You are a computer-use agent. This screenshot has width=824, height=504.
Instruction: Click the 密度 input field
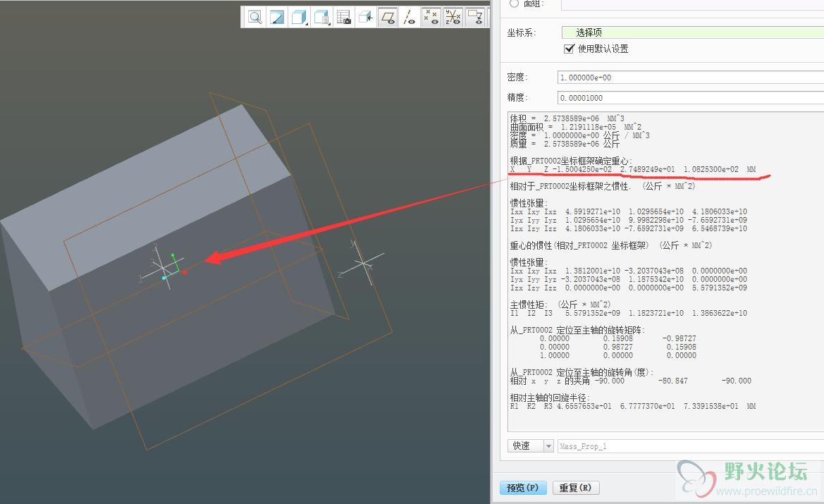click(691, 78)
